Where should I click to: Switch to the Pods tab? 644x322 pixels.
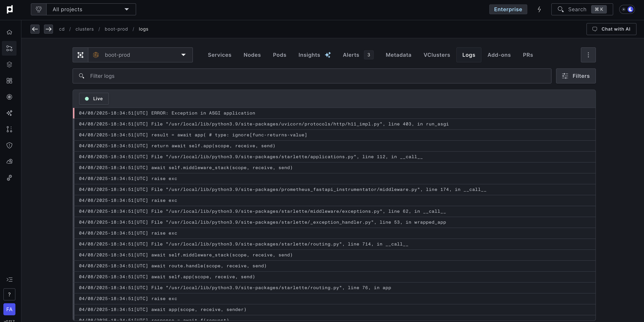click(279, 55)
